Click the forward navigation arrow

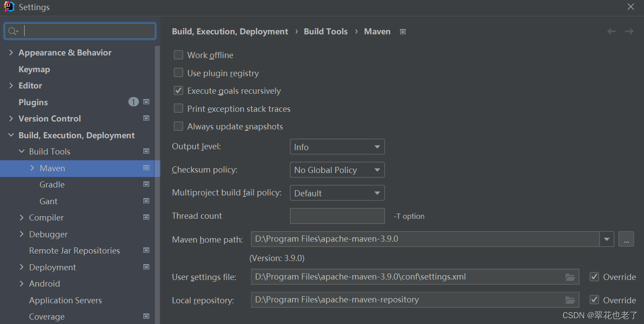(x=629, y=31)
